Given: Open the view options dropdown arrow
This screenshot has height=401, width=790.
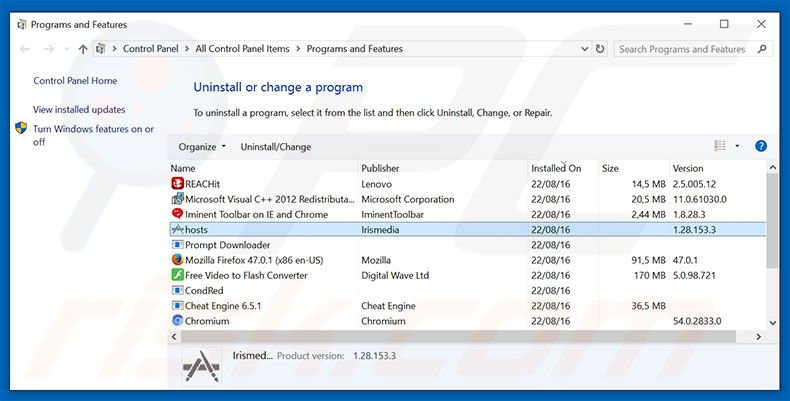Looking at the screenshot, I should click(737, 146).
